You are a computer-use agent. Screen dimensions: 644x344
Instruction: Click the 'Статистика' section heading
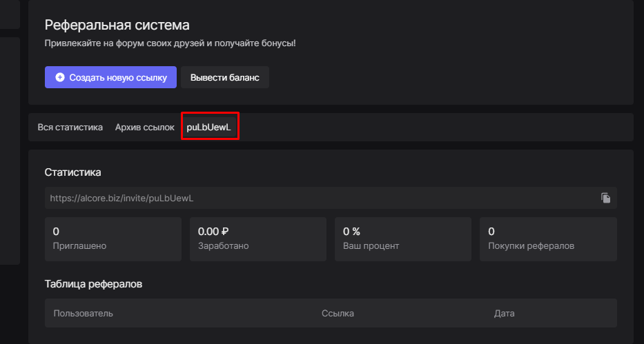click(x=72, y=172)
